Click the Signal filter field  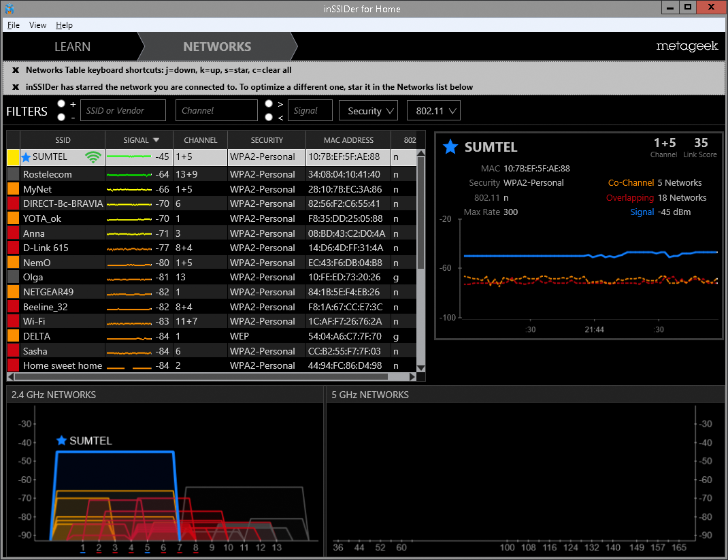(310, 110)
